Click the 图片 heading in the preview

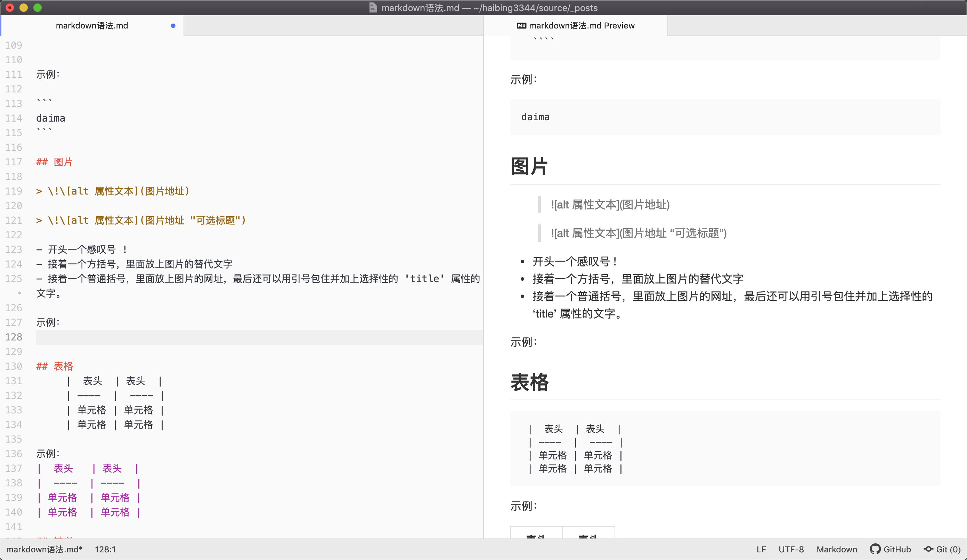pyautogui.click(x=529, y=166)
